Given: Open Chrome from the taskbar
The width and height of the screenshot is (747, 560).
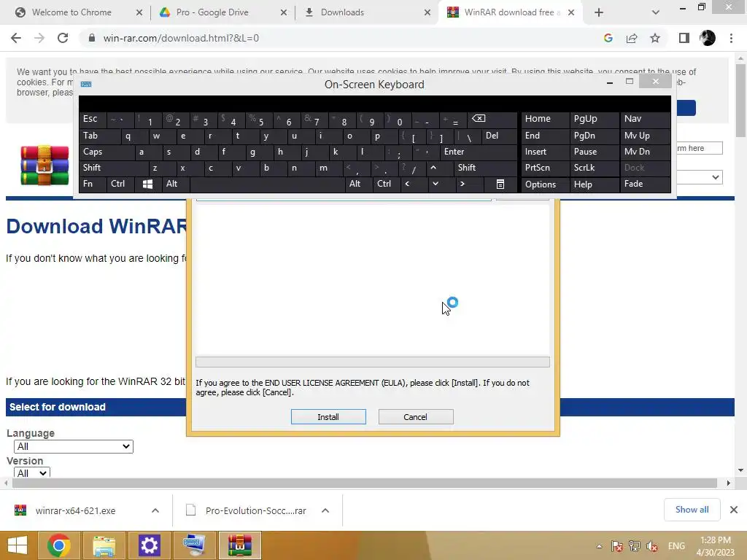Looking at the screenshot, I should point(58,545).
